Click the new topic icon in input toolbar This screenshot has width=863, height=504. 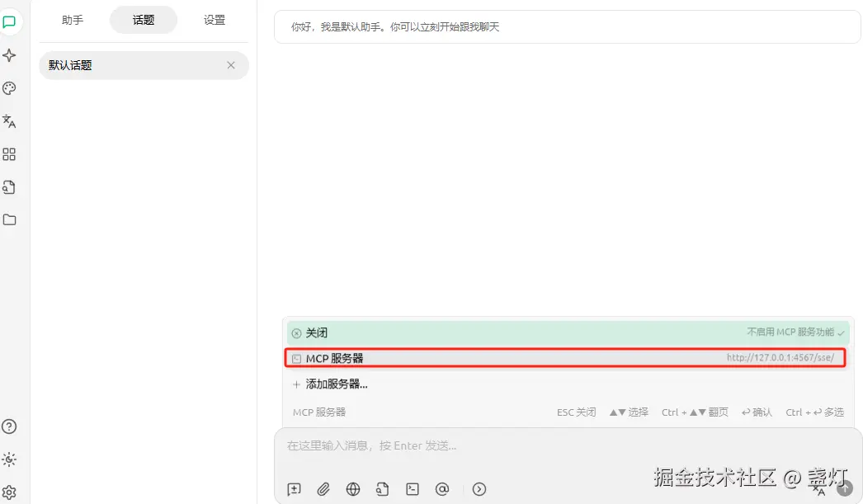294,489
